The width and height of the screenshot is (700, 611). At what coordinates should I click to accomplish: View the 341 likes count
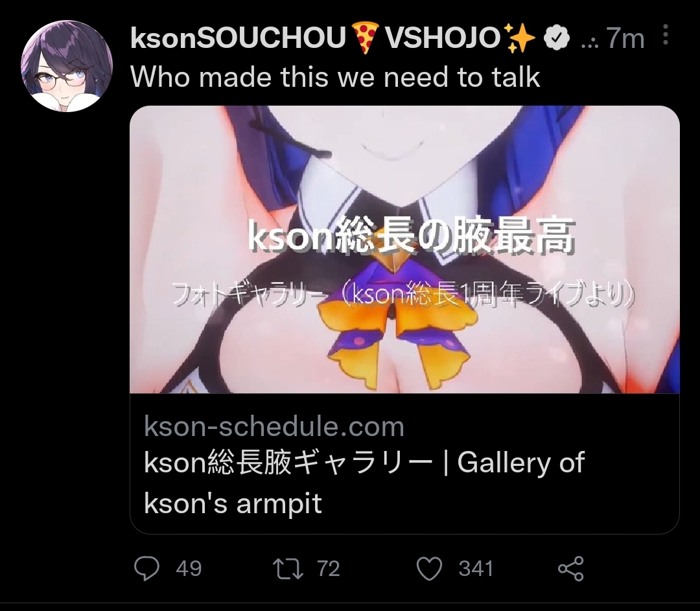point(476,569)
